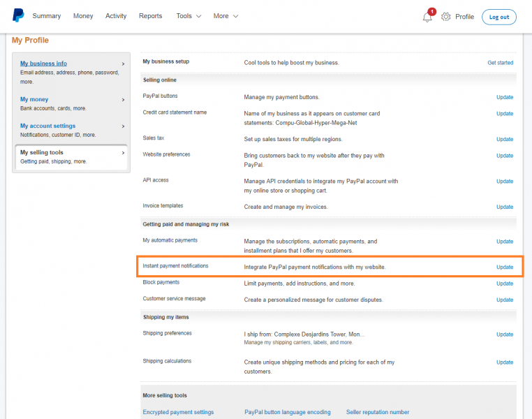Open Seller reputation number link
This screenshot has width=532, height=419.
pos(378,412)
